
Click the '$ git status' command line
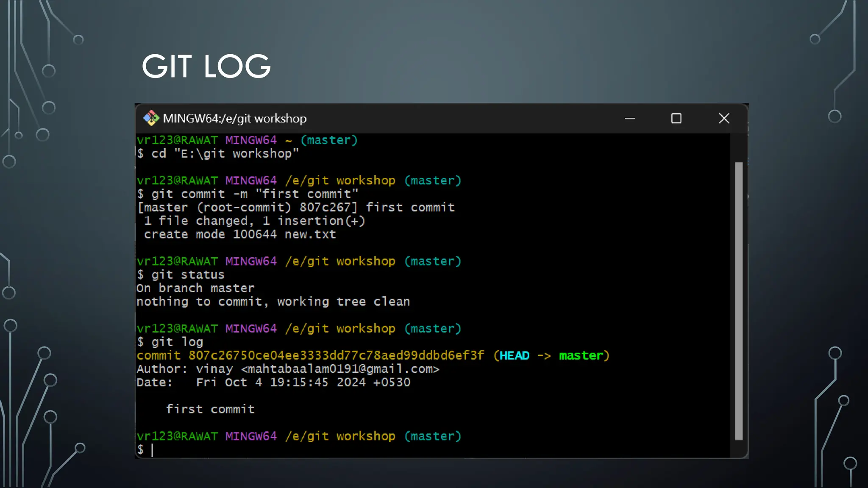[181, 275]
